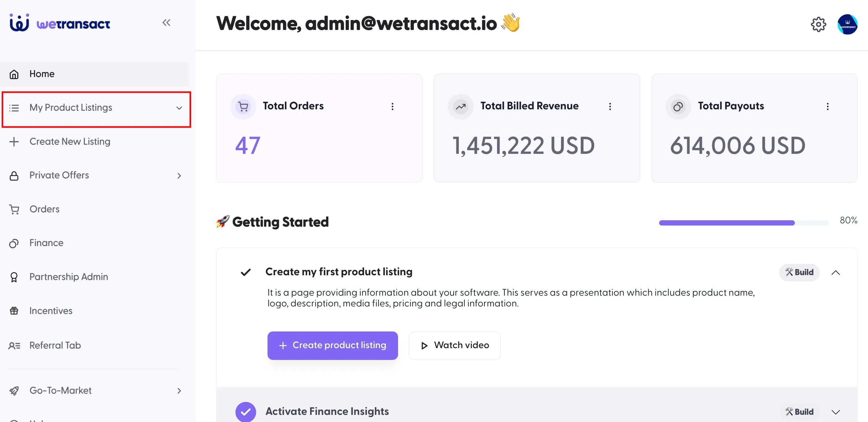Expand Go-To-Market submenu arrow

(x=179, y=390)
